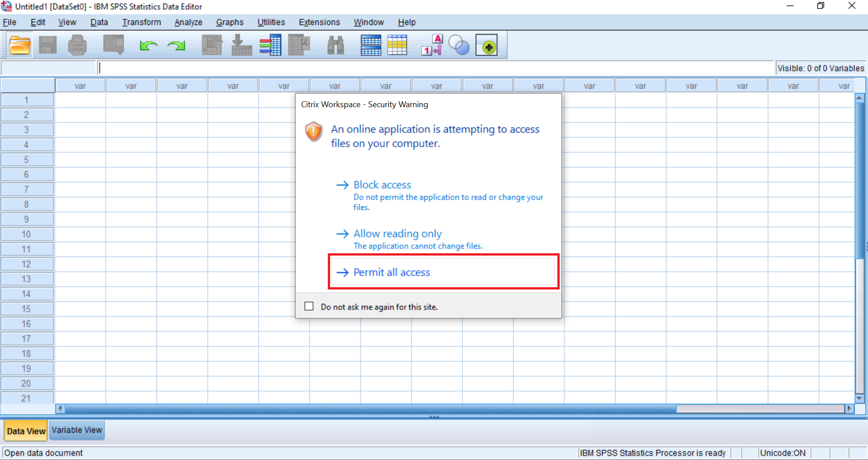Click Run descriptive statistics icon
This screenshot has height=460, width=868.
tap(299, 45)
